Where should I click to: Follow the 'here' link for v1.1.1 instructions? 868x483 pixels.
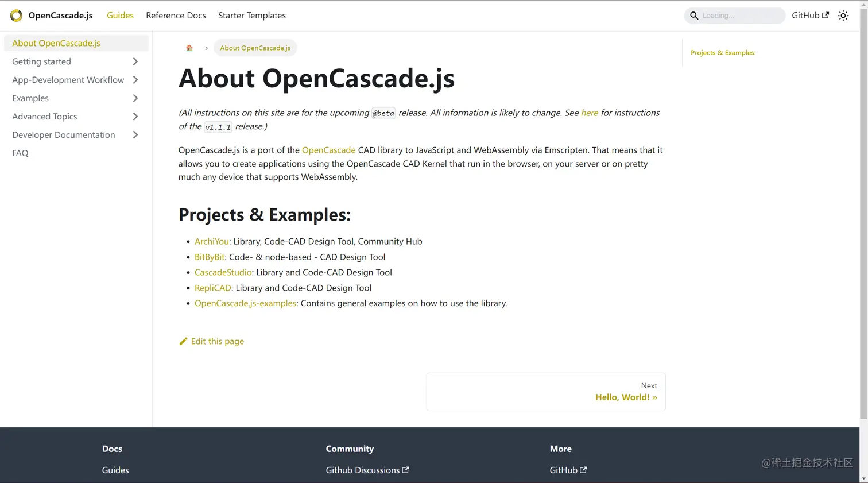590,113
